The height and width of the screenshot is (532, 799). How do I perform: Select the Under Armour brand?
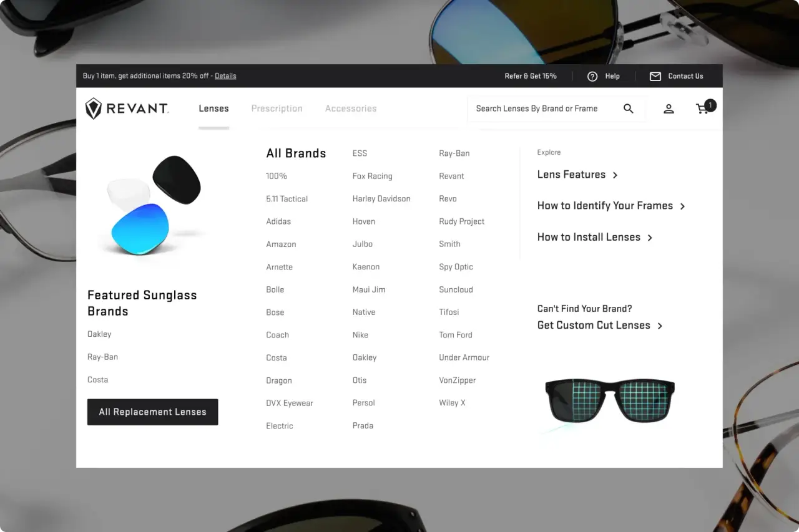pos(464,357)
